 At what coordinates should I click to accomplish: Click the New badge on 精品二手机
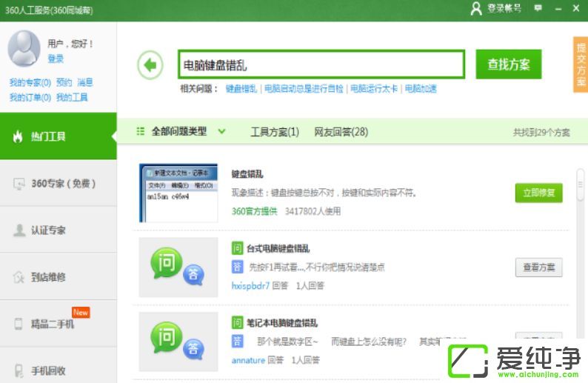point(81,312)
